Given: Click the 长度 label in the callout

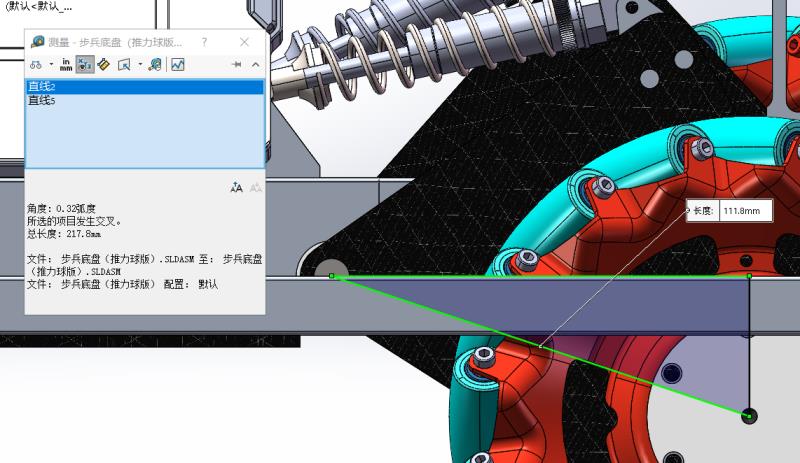Looking at the screenshot, I should pos(703,211).
